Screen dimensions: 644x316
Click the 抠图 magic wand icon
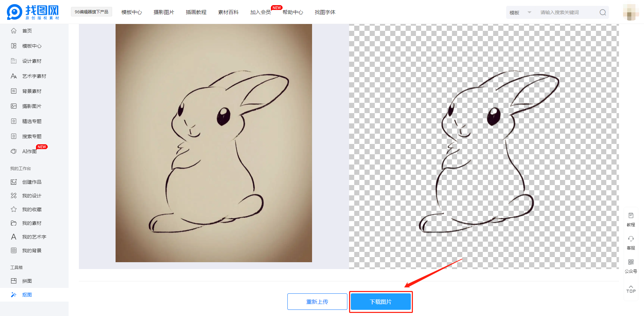pos(14,295)
